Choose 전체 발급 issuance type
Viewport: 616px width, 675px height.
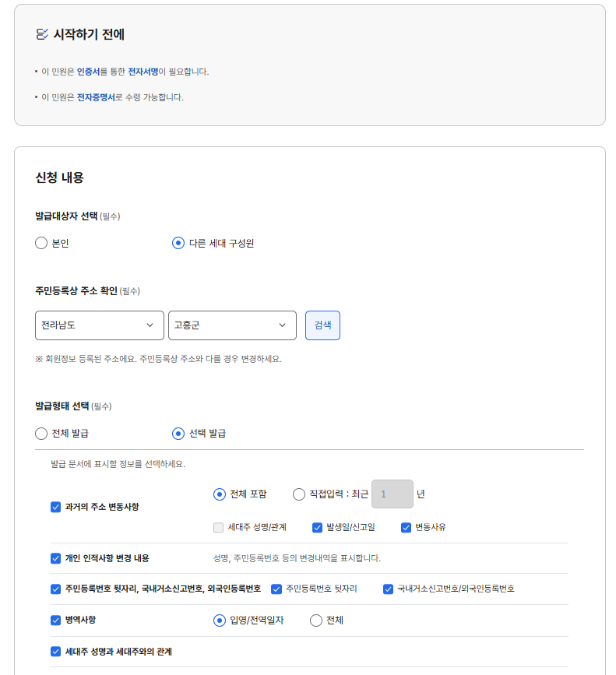[40, 433]
